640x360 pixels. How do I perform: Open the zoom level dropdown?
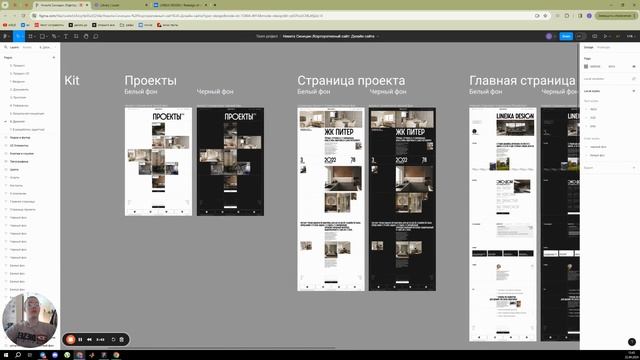(631, 36)
